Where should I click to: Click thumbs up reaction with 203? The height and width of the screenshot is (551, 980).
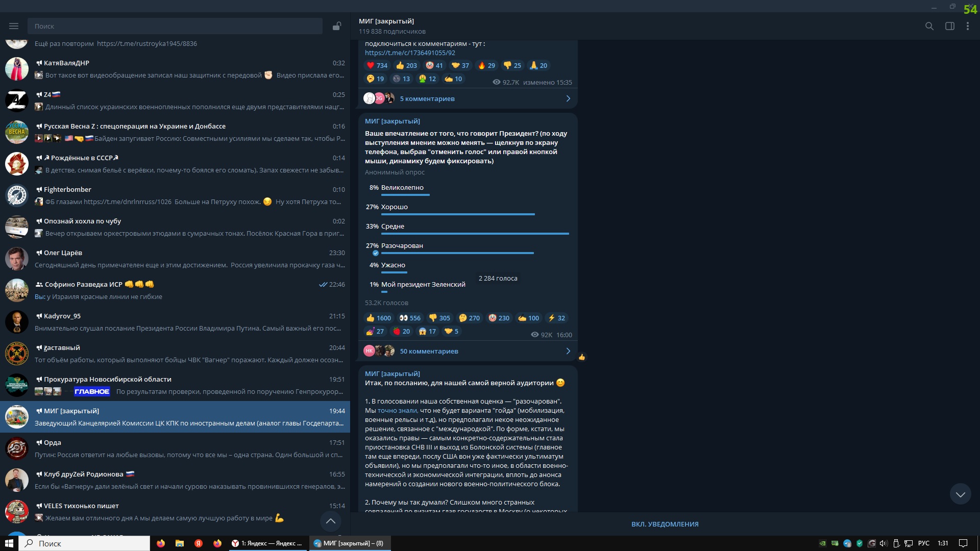[406, 65]
